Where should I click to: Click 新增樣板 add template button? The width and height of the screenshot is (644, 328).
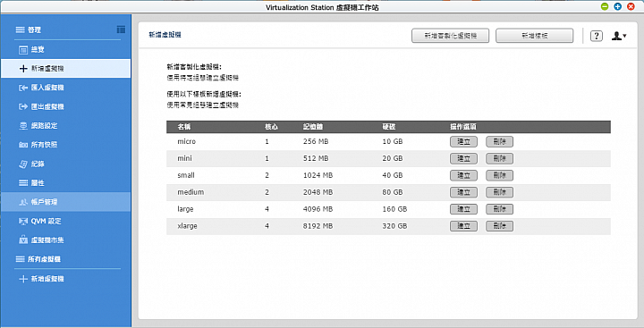pos(534,36)
